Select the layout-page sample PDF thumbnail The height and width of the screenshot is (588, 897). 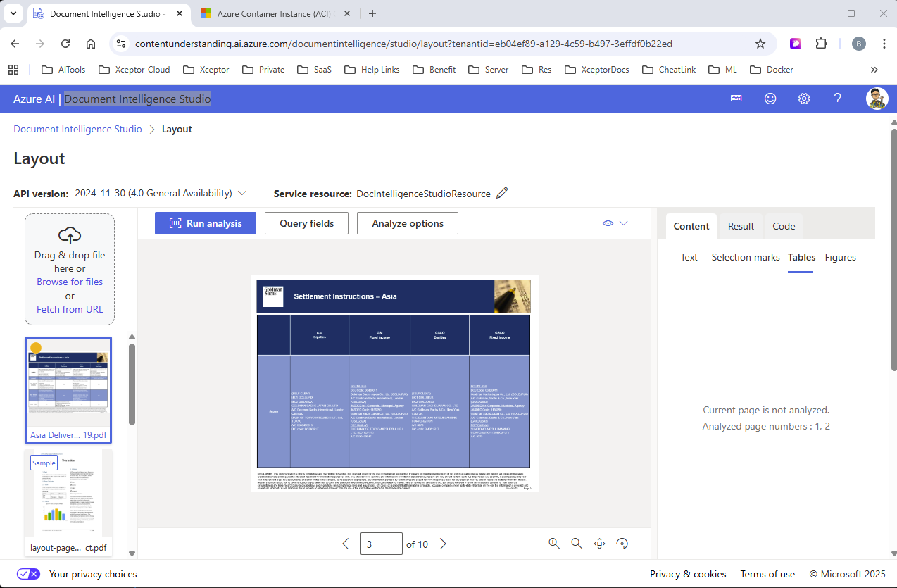pos(68,502)
